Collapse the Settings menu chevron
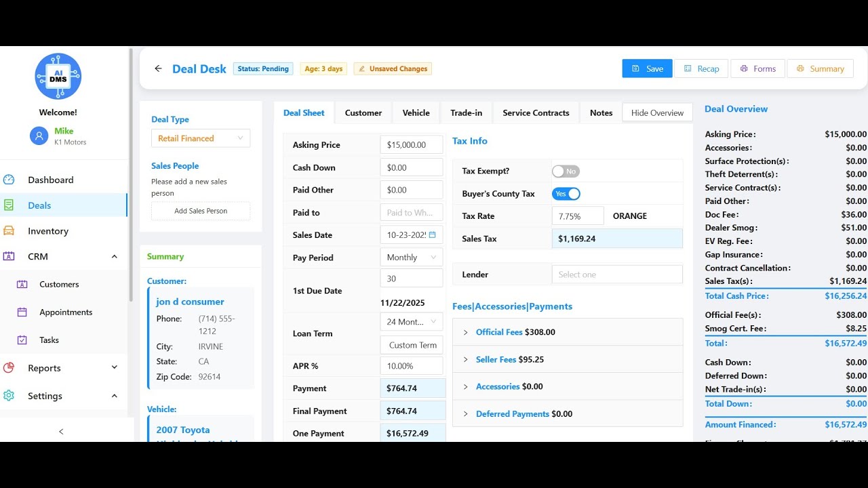868x488 pixels. tap(114, 396)
